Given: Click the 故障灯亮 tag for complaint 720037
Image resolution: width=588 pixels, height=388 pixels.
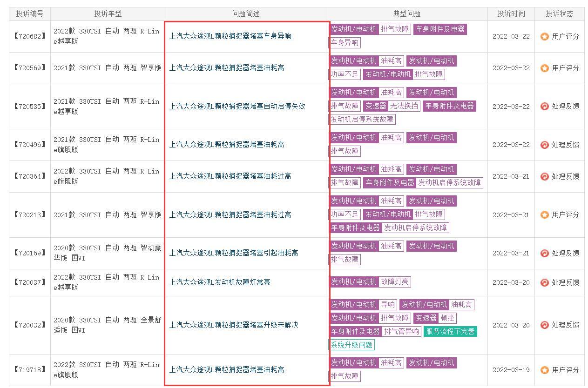Looking at the screenshot, I should tap(395, 281).
